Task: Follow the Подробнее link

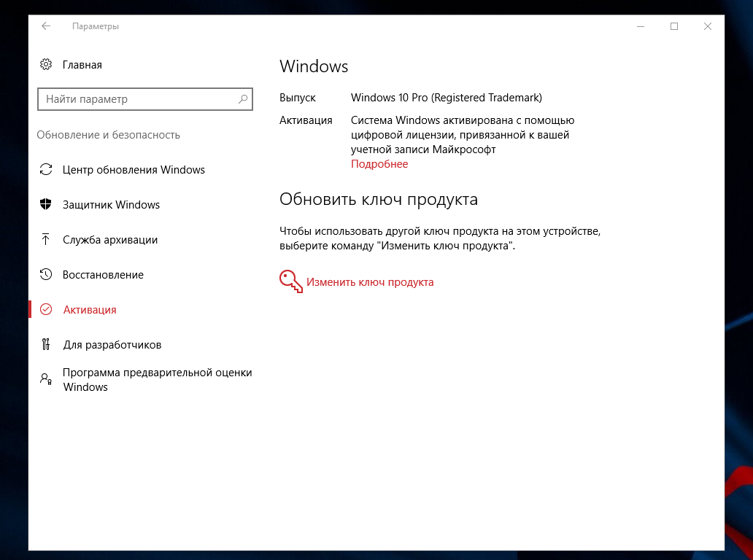Action: pos(379,164)
